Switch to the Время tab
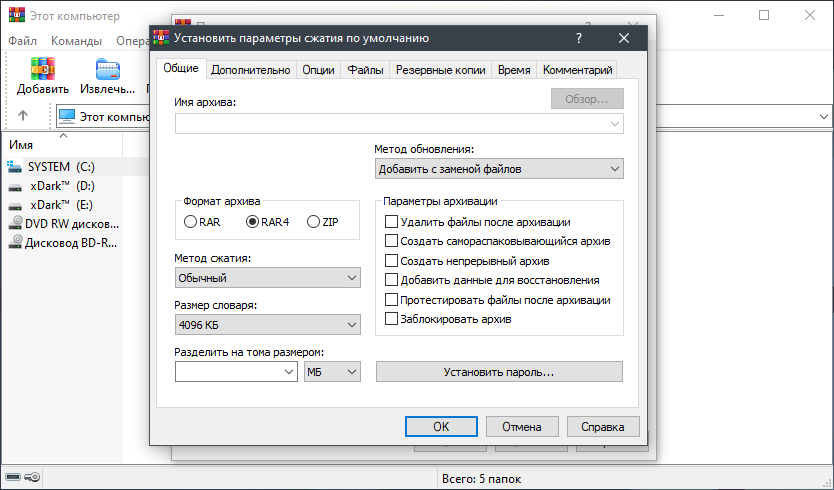834x490 pixels. point(514,70)
